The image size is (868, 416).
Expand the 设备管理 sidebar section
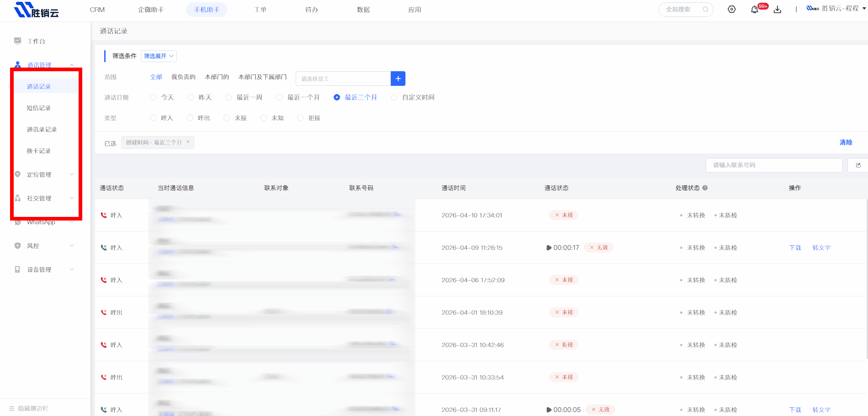pyautogui.click(x=43, y=269)
